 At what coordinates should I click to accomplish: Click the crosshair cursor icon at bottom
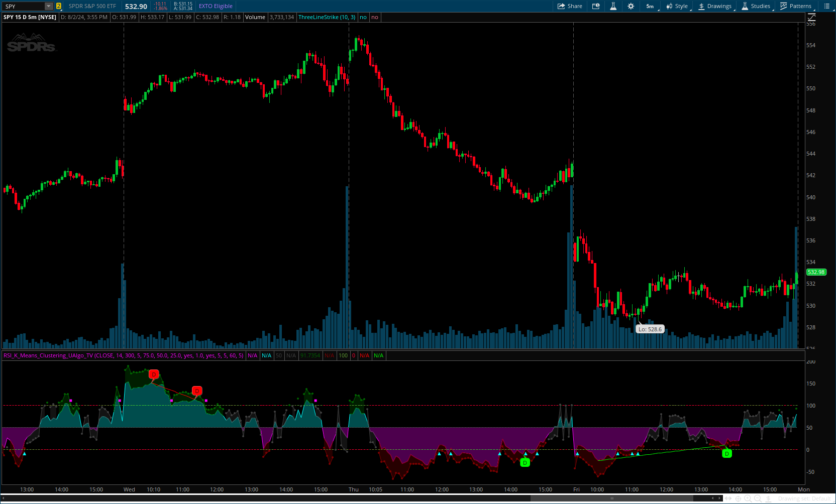click(738, 498)
